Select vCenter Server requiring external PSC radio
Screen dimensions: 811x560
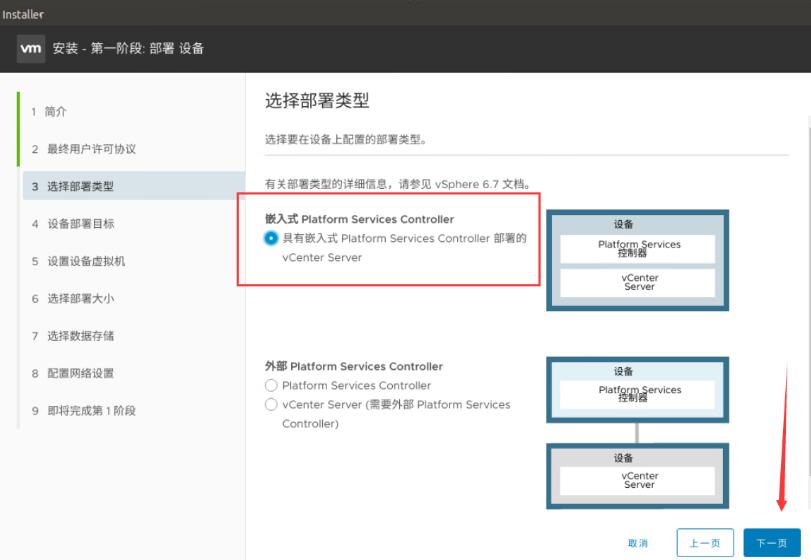click(x=271, y=404)
